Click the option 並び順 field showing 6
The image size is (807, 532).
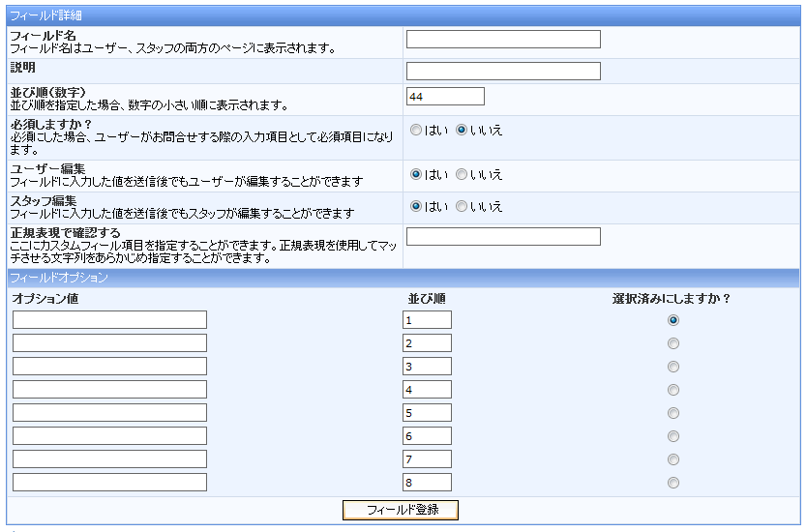click(x=427, y=435)
